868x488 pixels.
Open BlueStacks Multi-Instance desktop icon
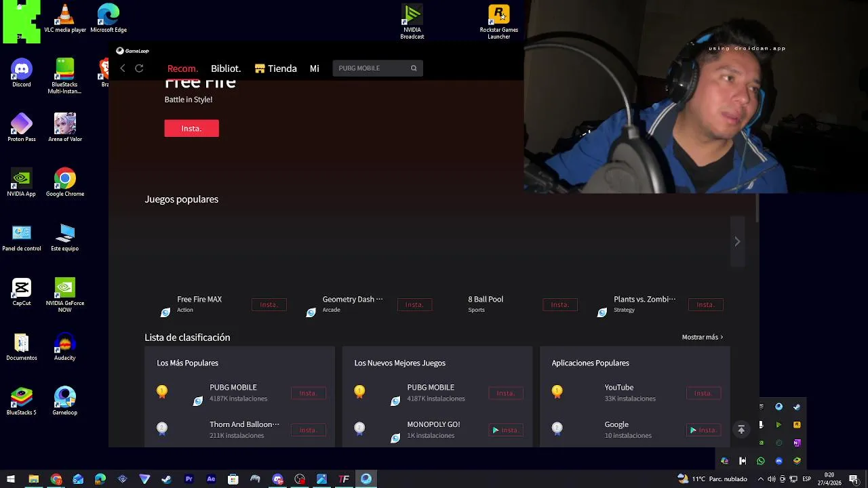65,76
